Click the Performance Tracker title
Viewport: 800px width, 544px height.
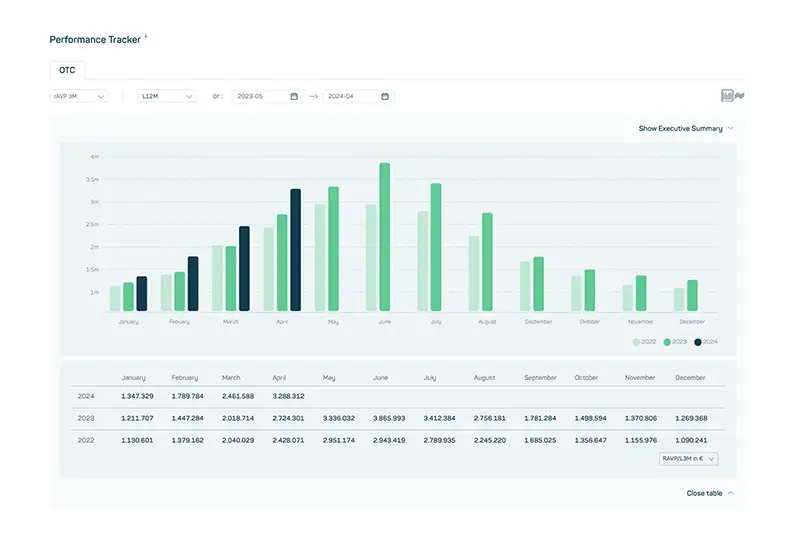point(95,40)
